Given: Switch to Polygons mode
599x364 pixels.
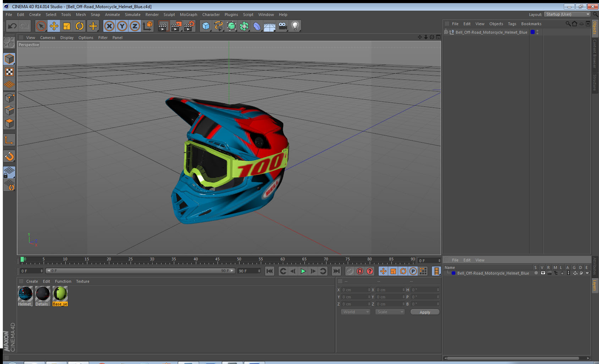Looking at the screenshot, I should tap(9, 123).
